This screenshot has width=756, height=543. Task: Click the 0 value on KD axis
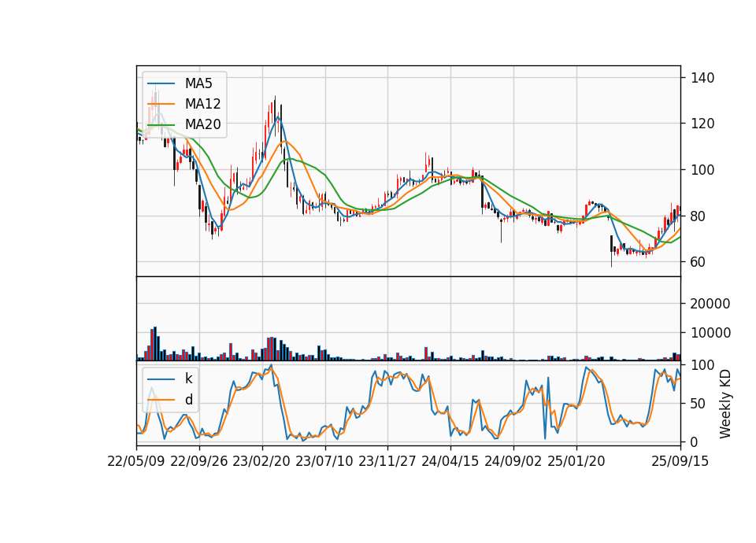point(695,441)
